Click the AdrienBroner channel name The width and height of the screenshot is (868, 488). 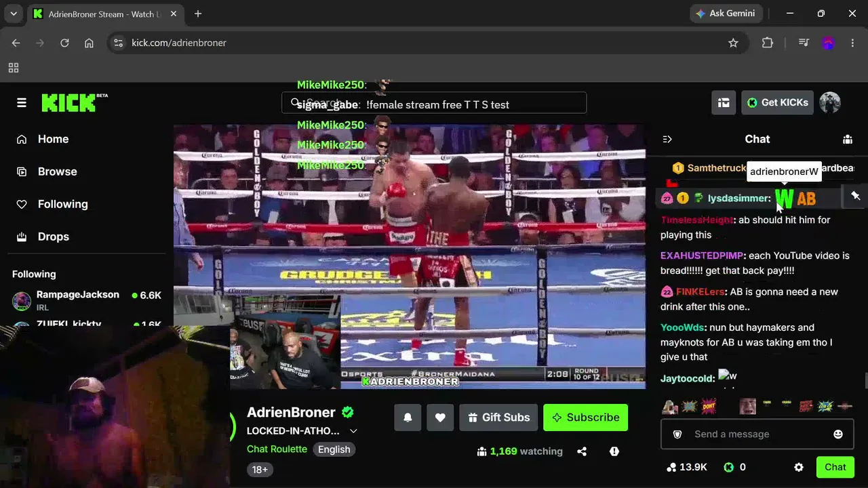point(291,412)
